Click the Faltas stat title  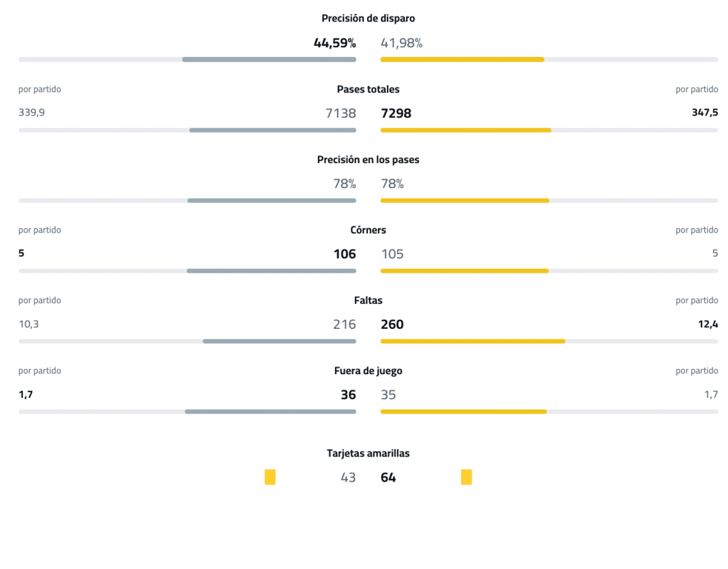pos(368,301)
